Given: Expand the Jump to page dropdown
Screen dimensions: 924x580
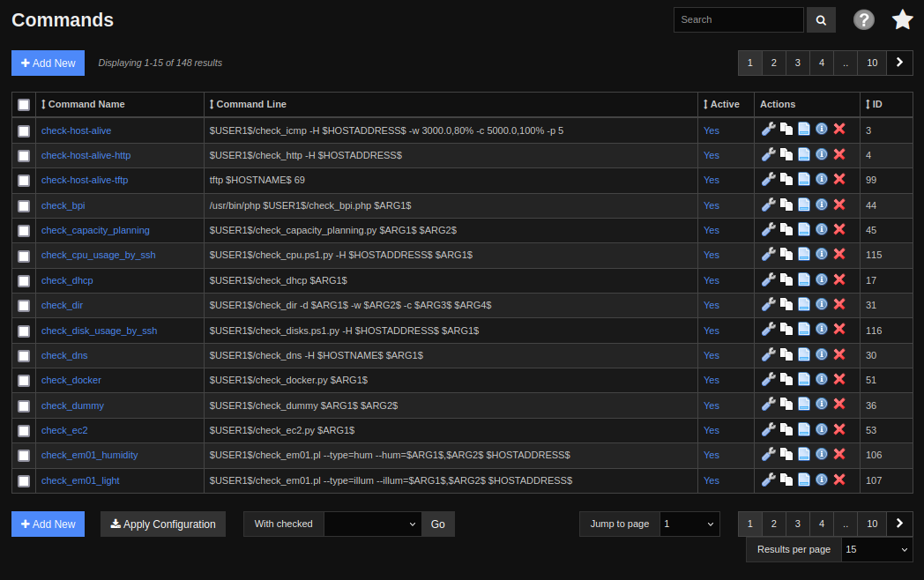Looking at the screenshot, I should tap(689, 524).
